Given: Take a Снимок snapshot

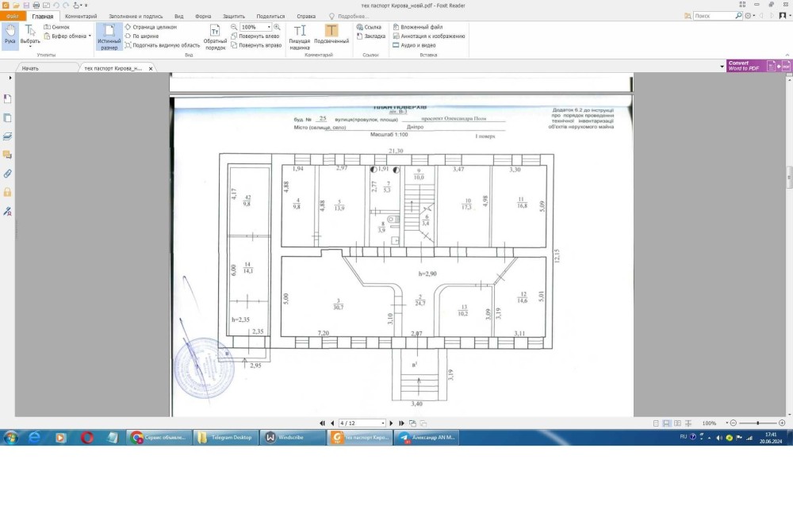Looking at the screenshot, I should [x=56, y=27].
